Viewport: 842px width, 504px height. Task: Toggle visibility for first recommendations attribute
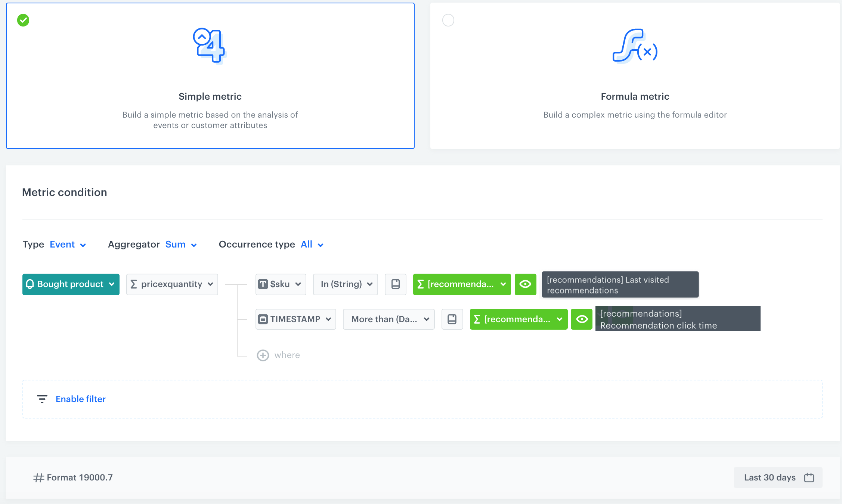pyautogui.click(x=525, y=284)
